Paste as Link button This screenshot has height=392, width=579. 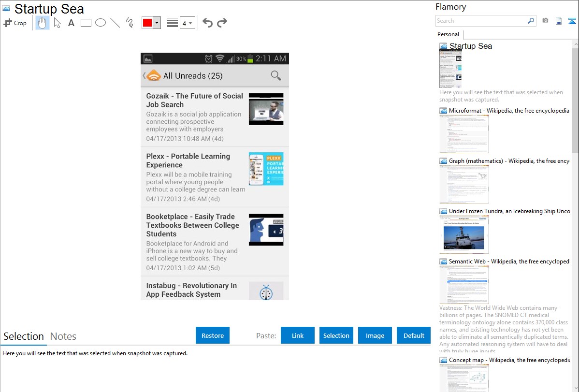coord(298,335)
